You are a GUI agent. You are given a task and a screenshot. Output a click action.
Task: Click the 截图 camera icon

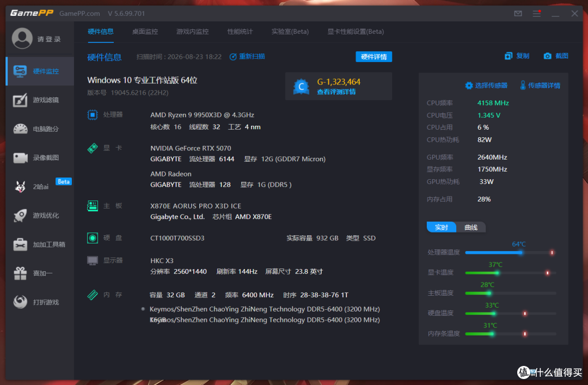[x=548, y=56]
